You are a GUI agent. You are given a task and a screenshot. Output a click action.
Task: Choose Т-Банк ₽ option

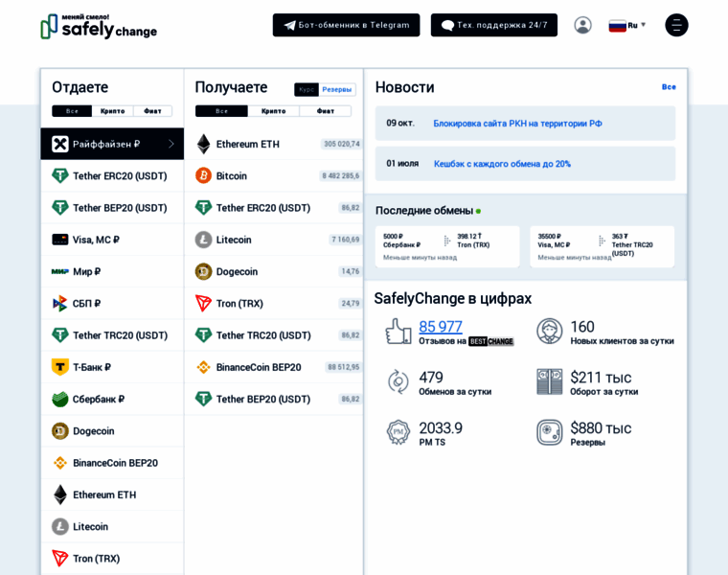(x=112, y=367)
